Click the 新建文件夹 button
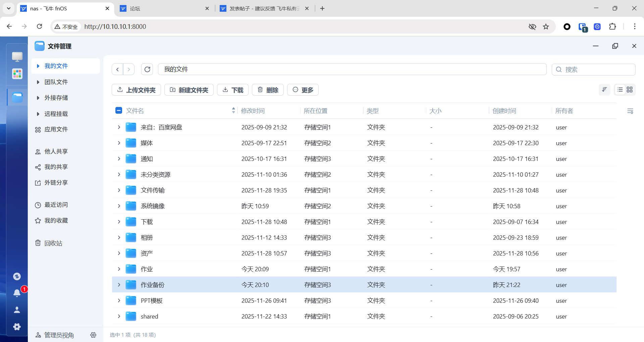 (189, 90)
